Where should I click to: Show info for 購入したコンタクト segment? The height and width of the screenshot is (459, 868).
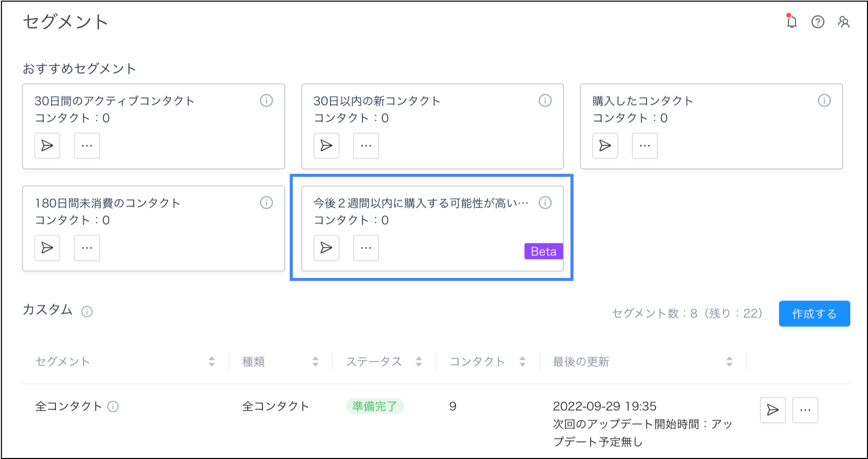pyautogui.click(x=824, y=101)
